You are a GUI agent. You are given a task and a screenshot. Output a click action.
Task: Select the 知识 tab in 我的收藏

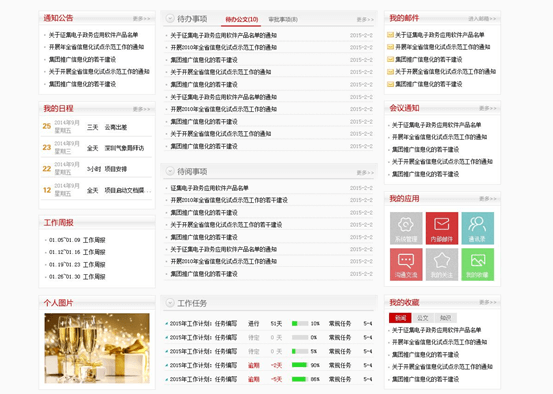click(x=445, y=318)
